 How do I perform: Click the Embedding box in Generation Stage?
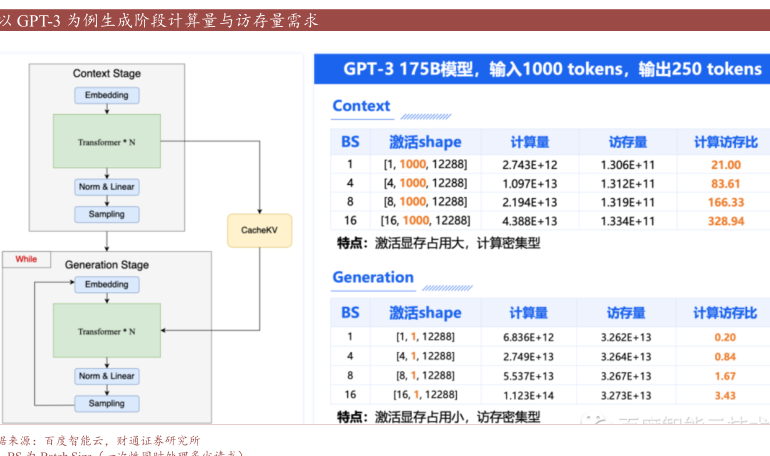tap(107, 285)
